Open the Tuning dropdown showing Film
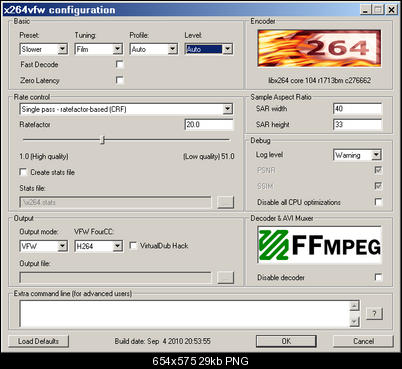The image size is (402, 369). (x=99, y=49)
